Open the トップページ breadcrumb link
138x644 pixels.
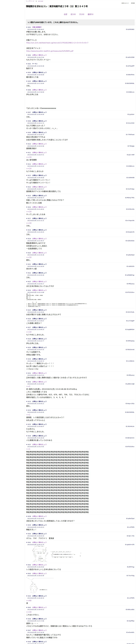30,1
